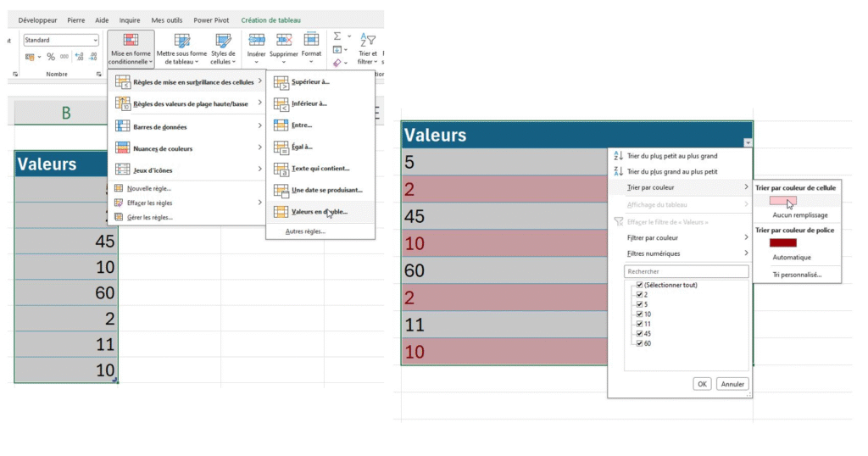Apply thousands separator 000 format
The width and height of the screenshot is (868, 456).
[x=64, y=57]
